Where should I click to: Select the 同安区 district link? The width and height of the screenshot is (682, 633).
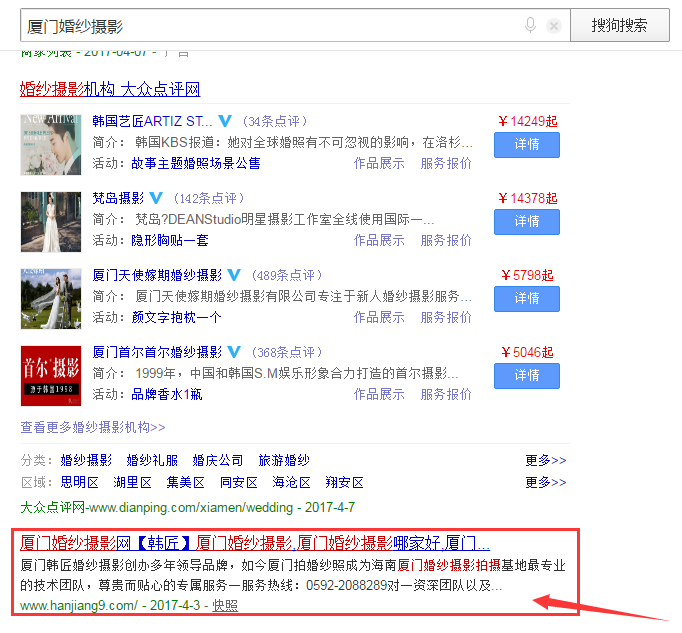(238, 482)
